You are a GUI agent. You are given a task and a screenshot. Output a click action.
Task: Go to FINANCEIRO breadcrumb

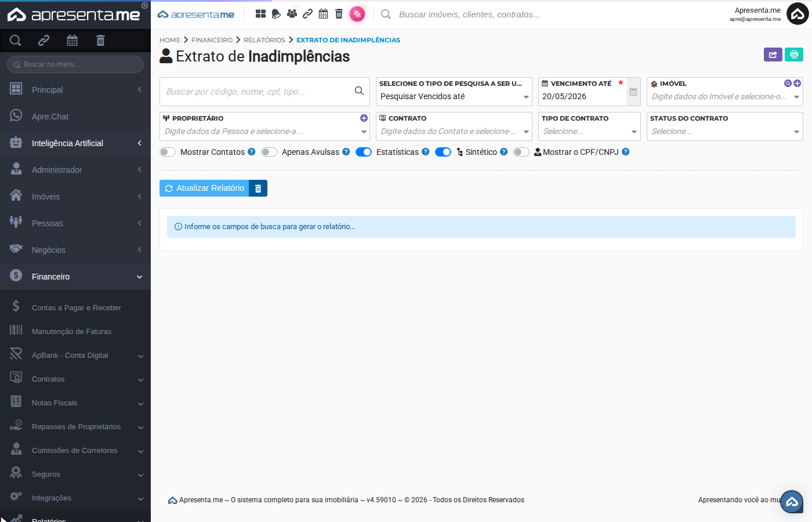click(212, 40)
